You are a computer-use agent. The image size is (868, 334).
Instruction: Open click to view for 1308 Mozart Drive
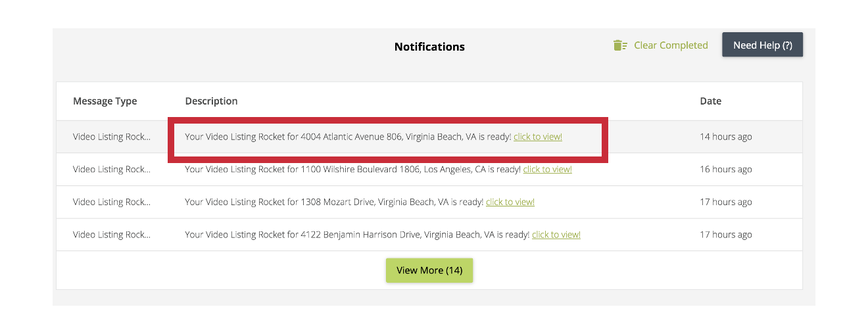(510, 202)
